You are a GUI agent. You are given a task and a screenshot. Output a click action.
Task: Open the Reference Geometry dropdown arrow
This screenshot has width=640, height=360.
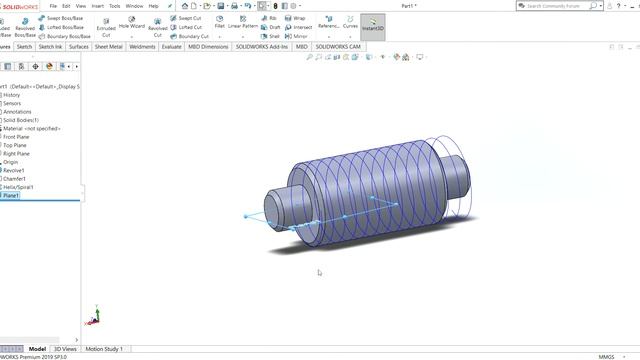[x=329, y=37]
